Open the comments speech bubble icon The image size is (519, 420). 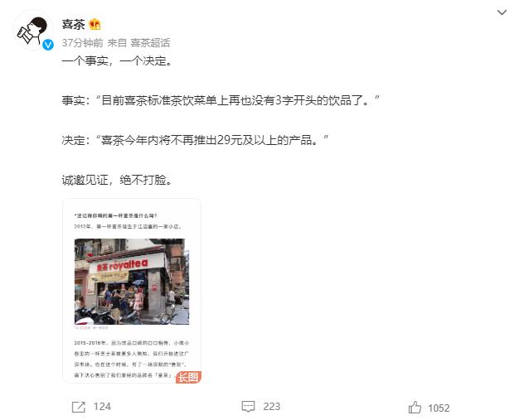click(248, 407)
